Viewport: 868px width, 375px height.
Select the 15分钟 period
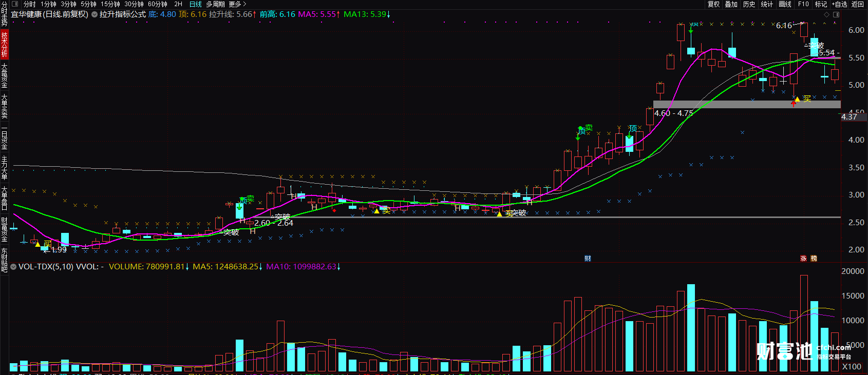(x=110, y=4)
